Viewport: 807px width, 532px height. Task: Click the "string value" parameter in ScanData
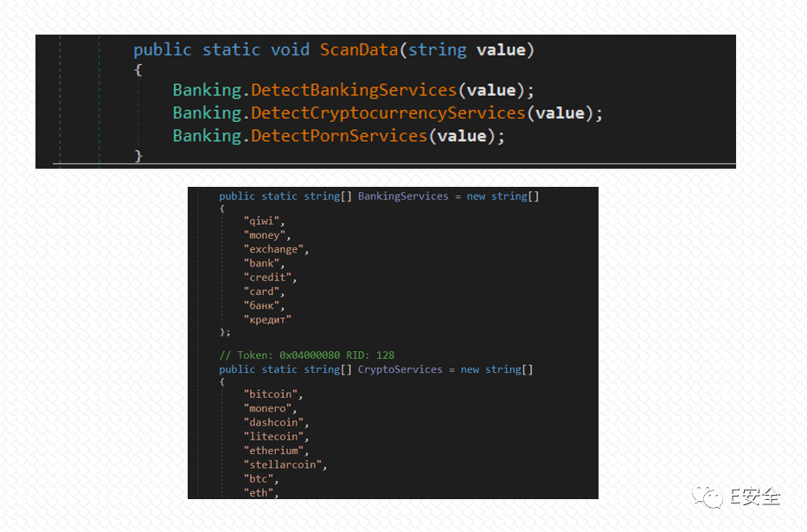467,50
